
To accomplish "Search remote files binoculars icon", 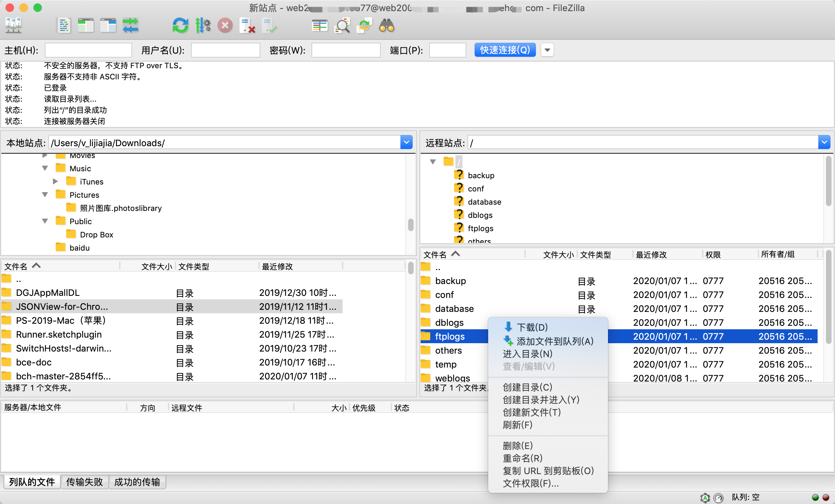I will click(x=387, y=25).
